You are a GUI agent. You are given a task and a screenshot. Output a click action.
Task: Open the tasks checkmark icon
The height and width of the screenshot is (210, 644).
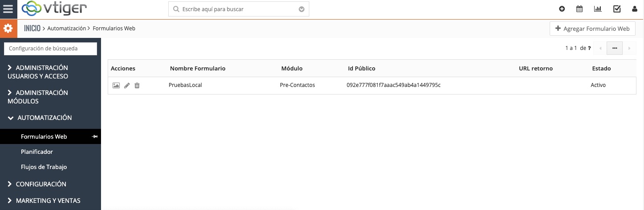point(617,9)
